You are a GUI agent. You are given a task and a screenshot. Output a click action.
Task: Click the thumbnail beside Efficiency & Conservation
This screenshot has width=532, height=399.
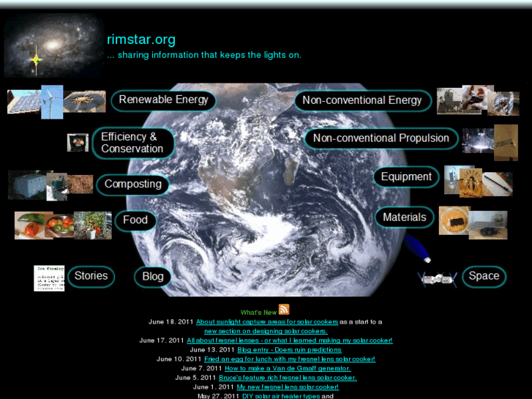(78, 142)
